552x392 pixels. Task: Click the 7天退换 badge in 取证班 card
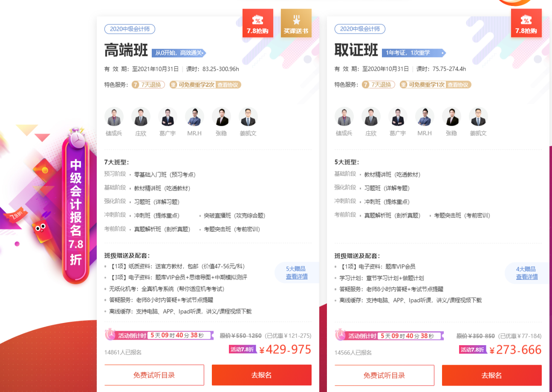pos(378,84)
